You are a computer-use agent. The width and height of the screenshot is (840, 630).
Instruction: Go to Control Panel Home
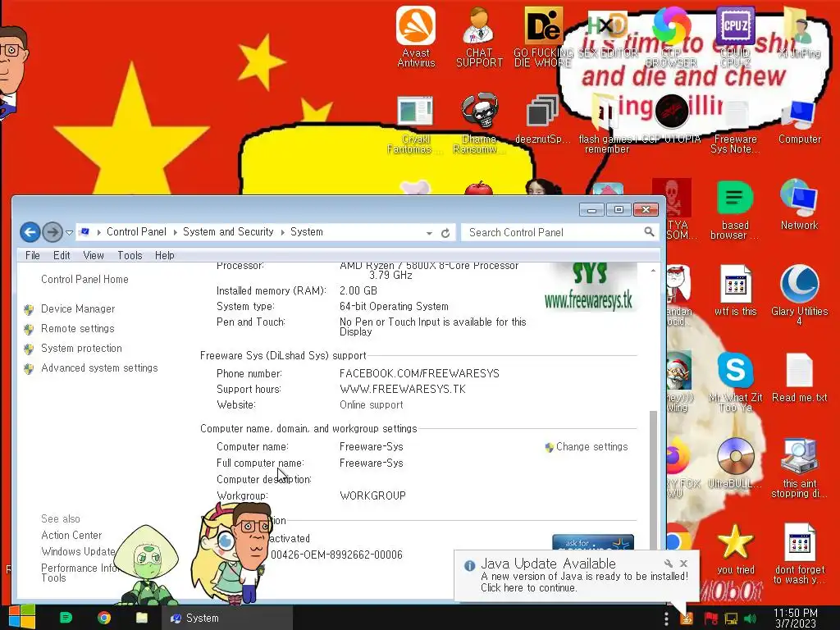(x=84, y=279)
